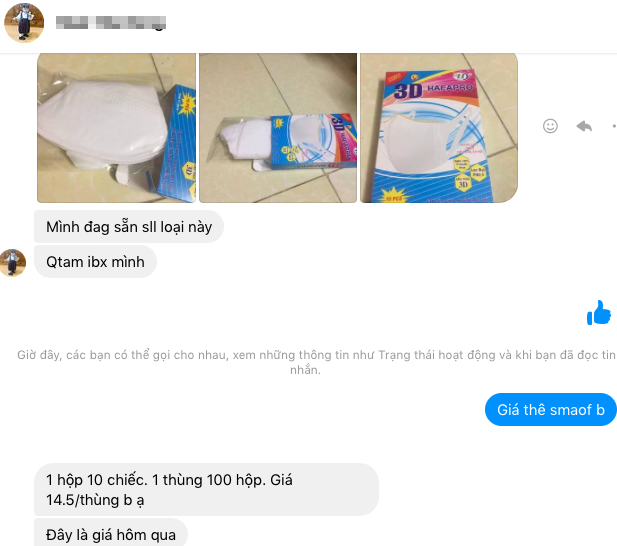Click the yellow 10 PCS starburst on box photo
617x546 pixels.
pos(393,197)
